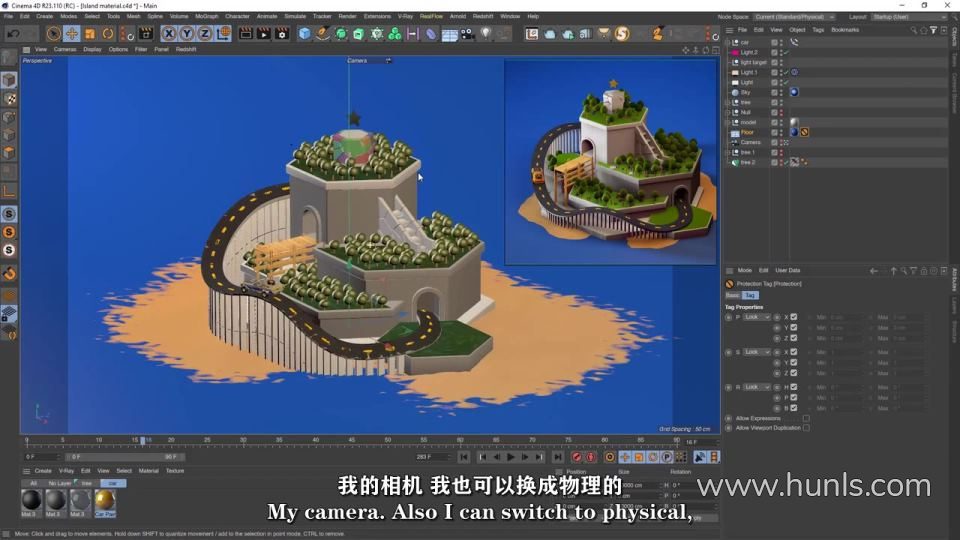Open the spline pen tool
The image size is (960, 540).
tap(322, 34)
